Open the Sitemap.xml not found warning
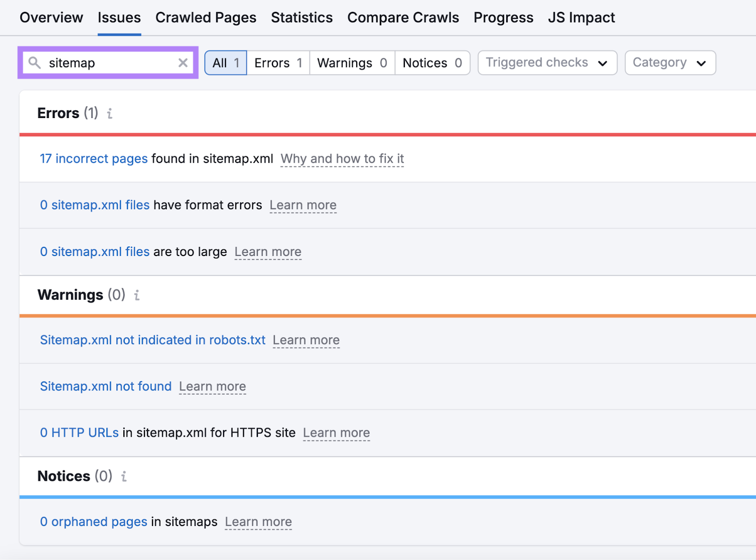Screen dimensions: 756x560 click(x=105, y=386)
